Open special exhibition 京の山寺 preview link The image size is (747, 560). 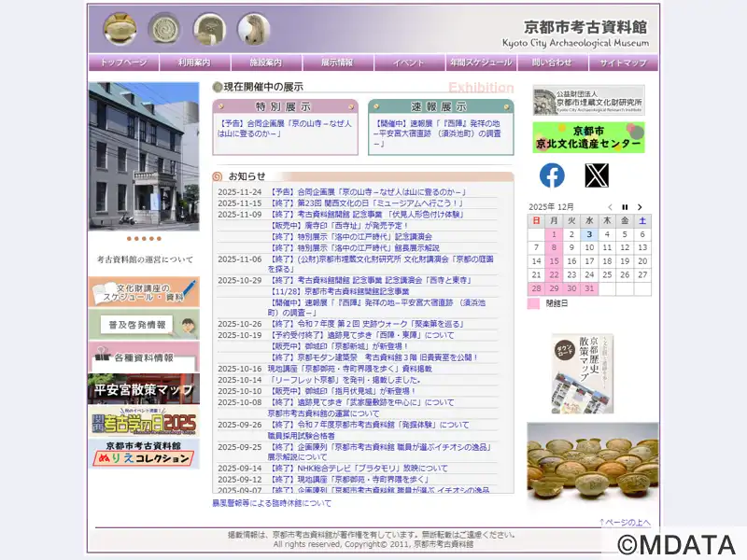[285, 129]
